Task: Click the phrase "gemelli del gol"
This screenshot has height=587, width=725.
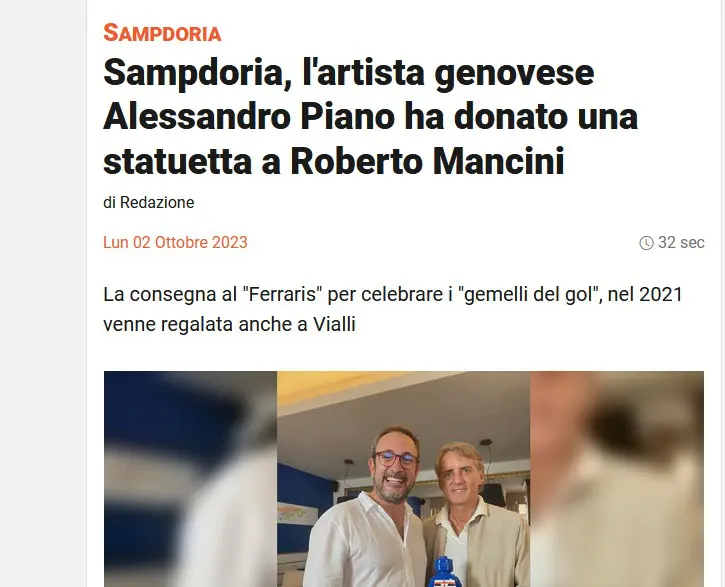Action: 528,294
